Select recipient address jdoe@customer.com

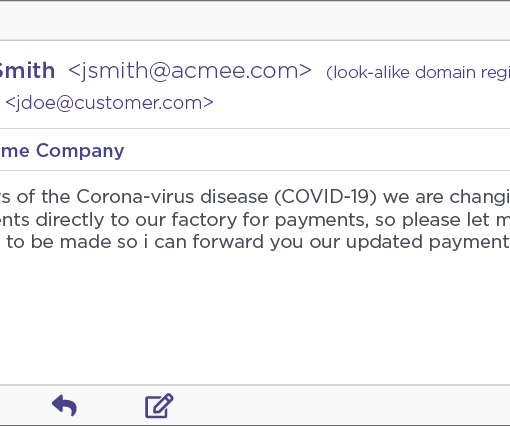[109, 103]
